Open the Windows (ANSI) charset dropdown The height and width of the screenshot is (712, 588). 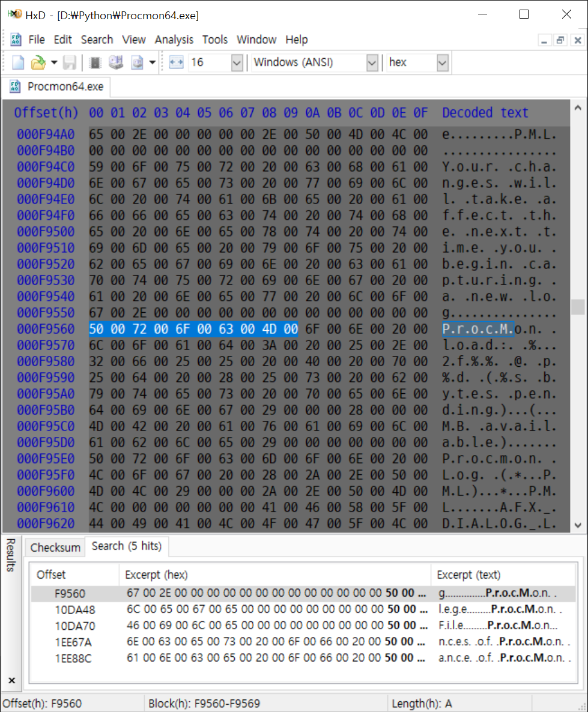point(372,62)
